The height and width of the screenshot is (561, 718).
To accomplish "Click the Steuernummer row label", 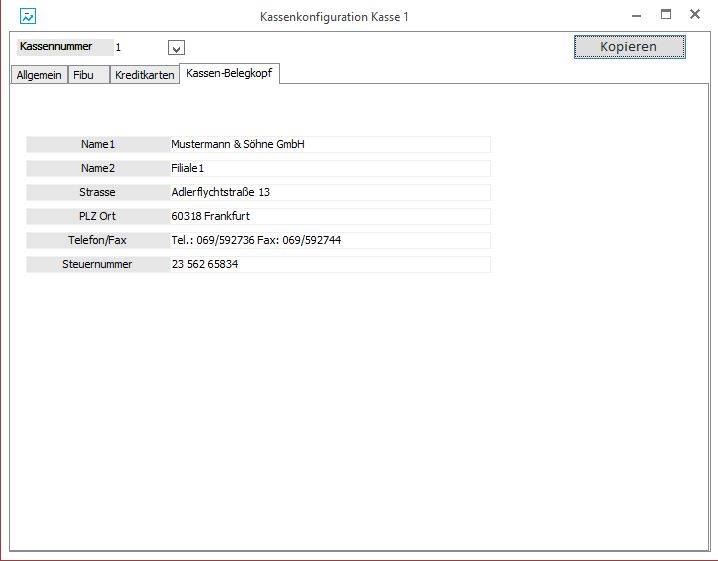I will (x=98, y=264).
